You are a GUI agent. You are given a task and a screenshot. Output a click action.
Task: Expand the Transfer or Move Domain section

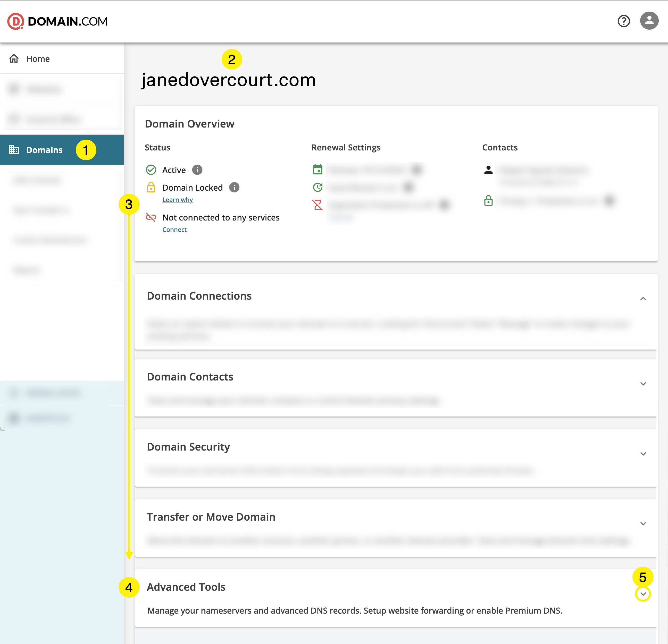coord(644,524)
